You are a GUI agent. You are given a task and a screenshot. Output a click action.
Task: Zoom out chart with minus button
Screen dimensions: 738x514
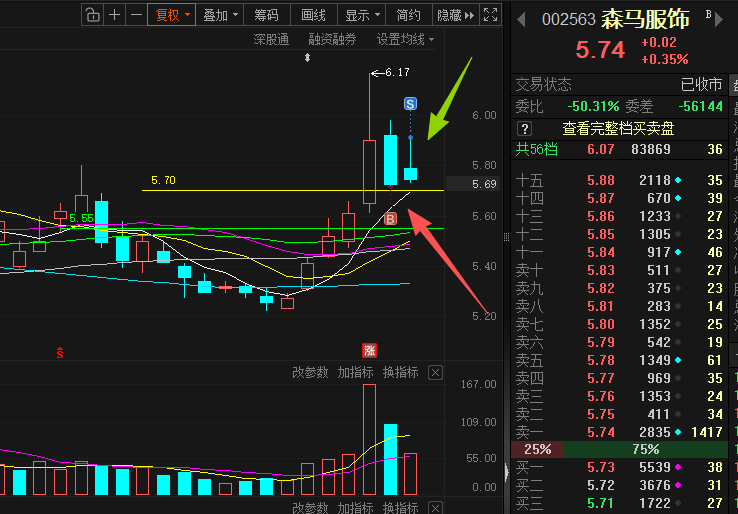coord(136,15)
